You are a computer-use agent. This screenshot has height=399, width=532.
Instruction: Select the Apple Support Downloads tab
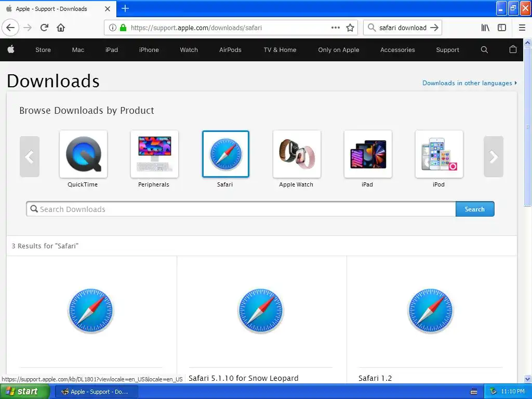(58, 8)
